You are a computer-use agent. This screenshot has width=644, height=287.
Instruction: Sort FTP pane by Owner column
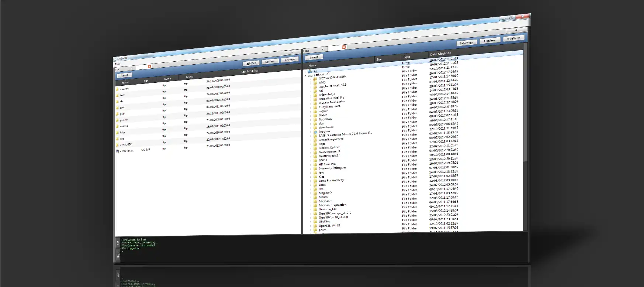(168, 79)
